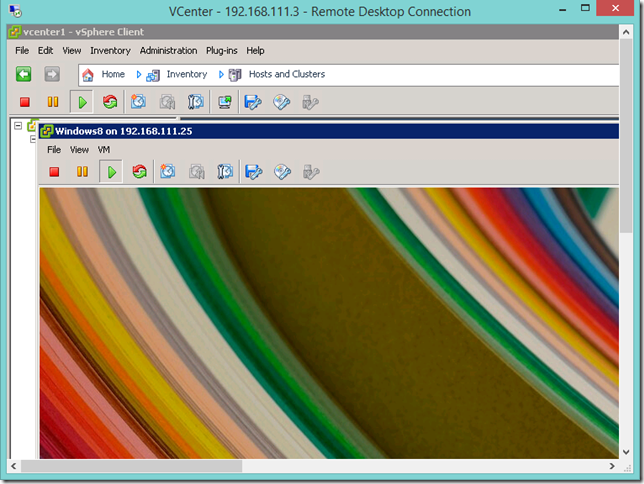Select the vCenter root icon in tree

coord(32,125)
